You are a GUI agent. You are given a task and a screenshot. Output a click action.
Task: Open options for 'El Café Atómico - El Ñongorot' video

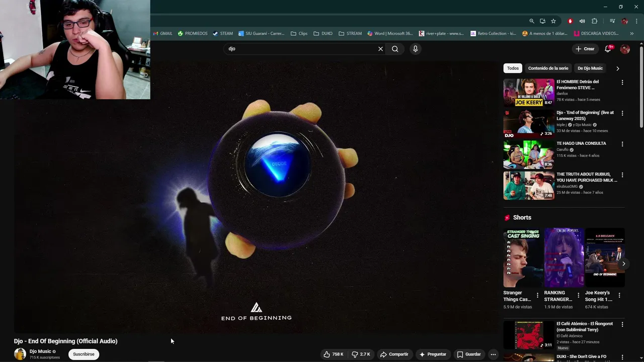click(622, 325)
